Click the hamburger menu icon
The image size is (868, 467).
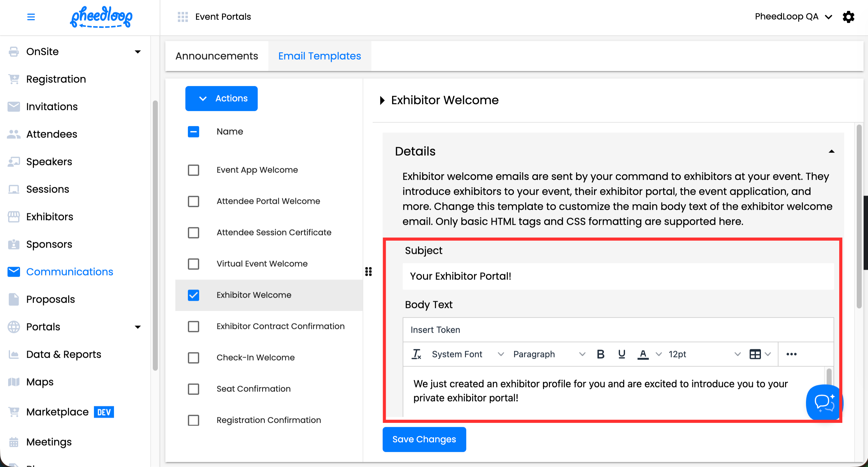31,17
